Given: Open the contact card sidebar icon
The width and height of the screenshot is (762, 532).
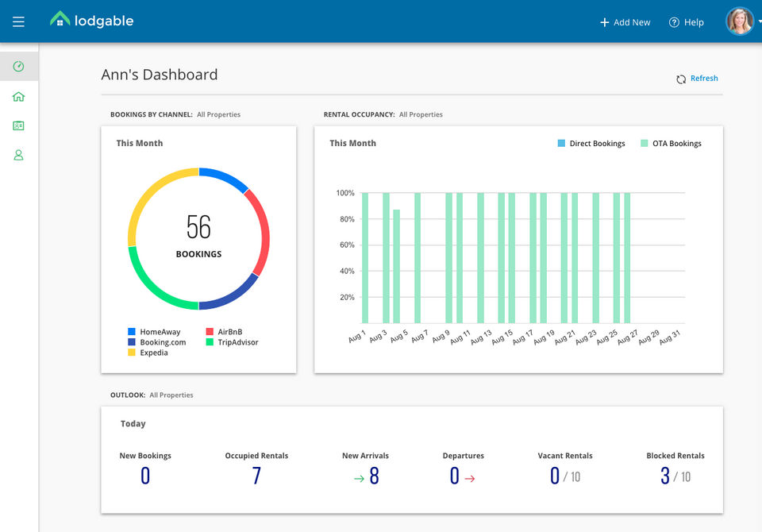Looking at the screenshot, I should click(18, 125).
